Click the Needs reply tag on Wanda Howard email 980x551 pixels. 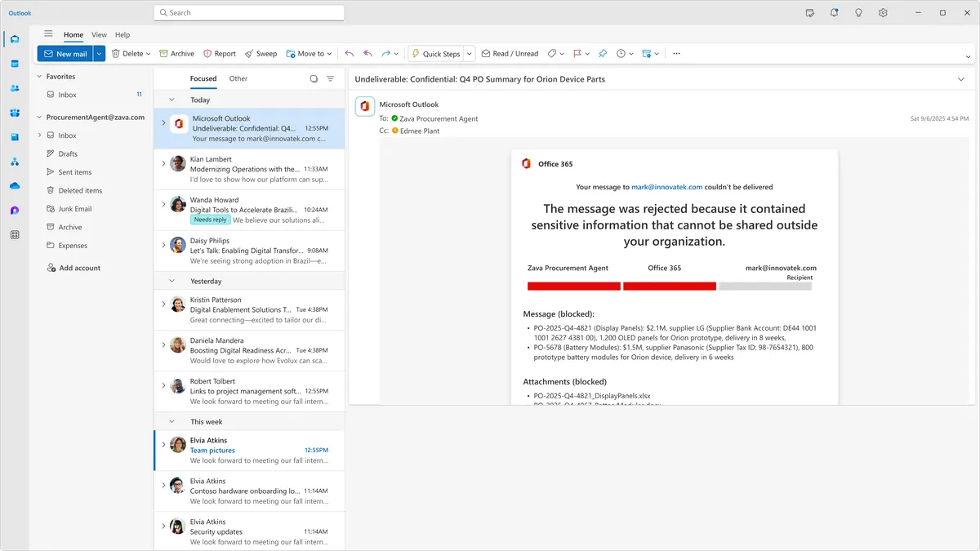pyautogui.click(x=210, y=220)
